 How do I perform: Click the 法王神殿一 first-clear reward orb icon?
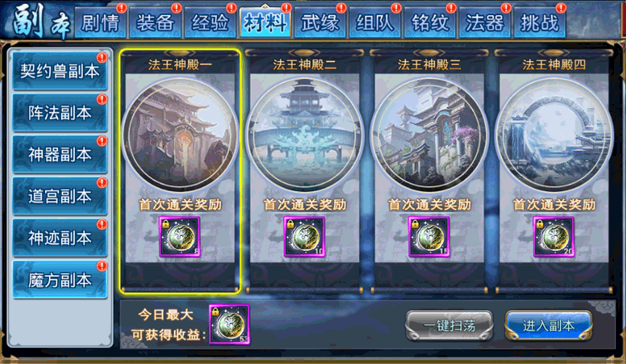pyautogui.click(x=180, y=237)
